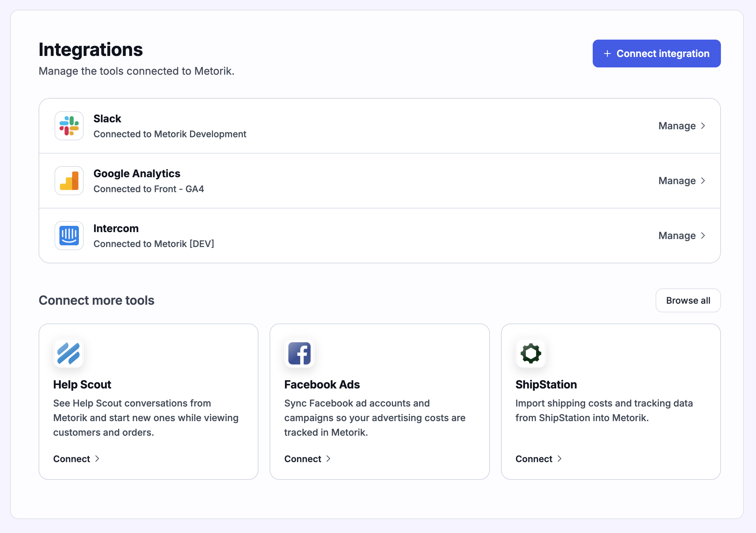Click the 'Connect more tools' heading

[97, 300]
